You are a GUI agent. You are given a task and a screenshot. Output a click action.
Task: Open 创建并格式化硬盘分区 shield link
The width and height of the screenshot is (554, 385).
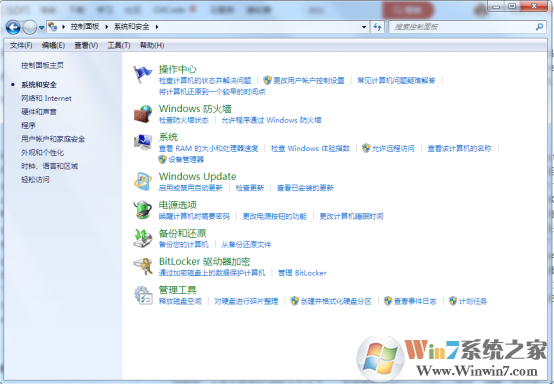(x=331, y=301)
